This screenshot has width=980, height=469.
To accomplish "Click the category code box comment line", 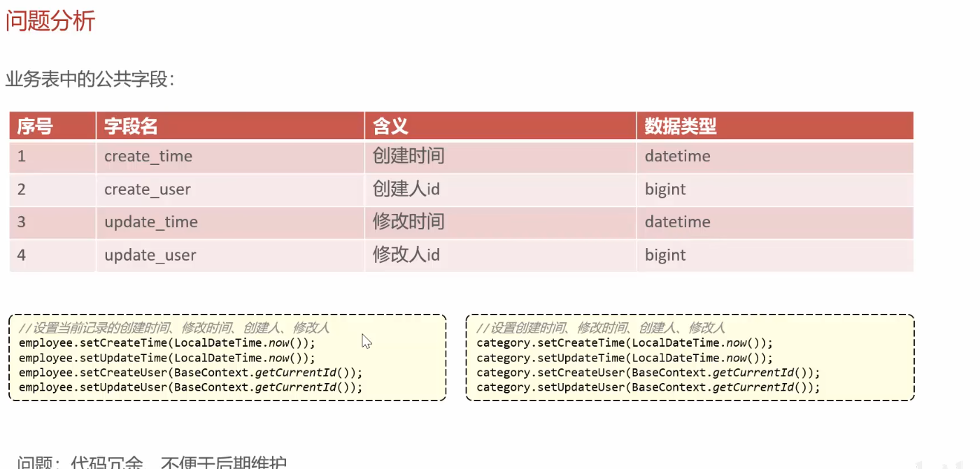I will pyautogui.click(x=600, y=328).
